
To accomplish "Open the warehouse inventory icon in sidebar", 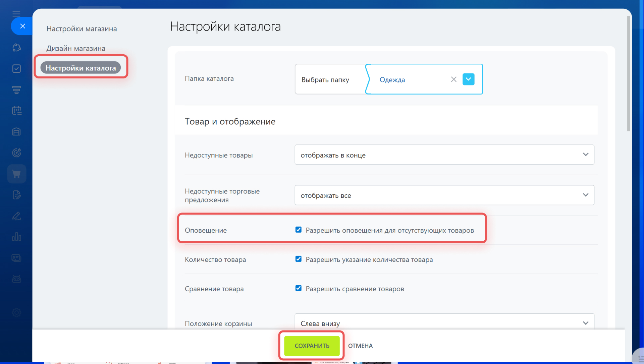I will (x=16, y=132).
